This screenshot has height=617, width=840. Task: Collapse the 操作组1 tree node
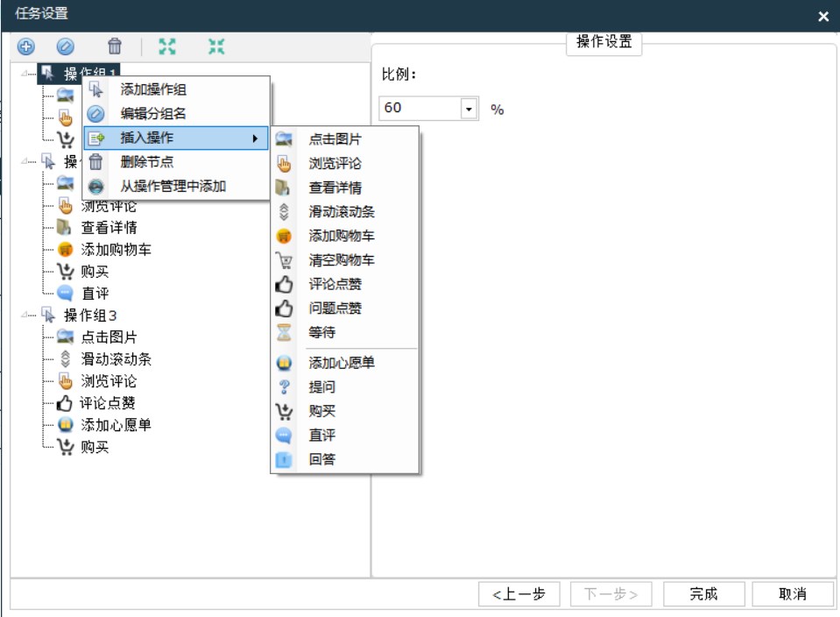coord(25,73)
